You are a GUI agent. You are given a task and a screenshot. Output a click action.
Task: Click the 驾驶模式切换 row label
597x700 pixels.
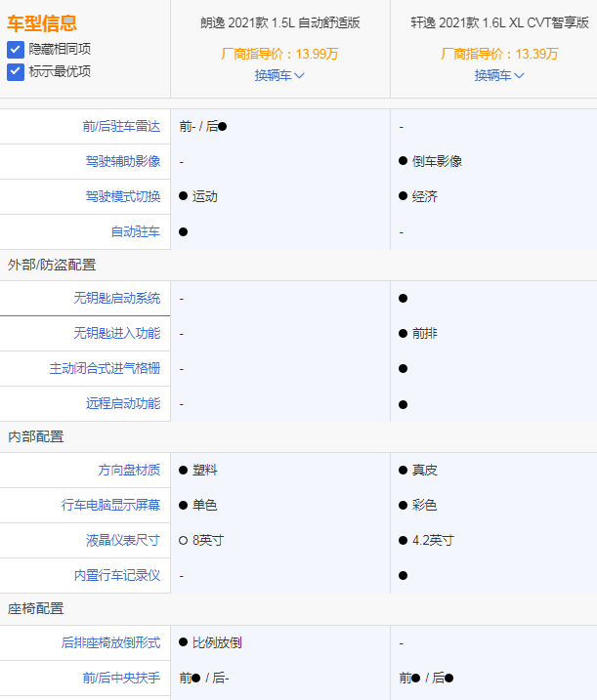pyautogui.click(x=123, y=197)
